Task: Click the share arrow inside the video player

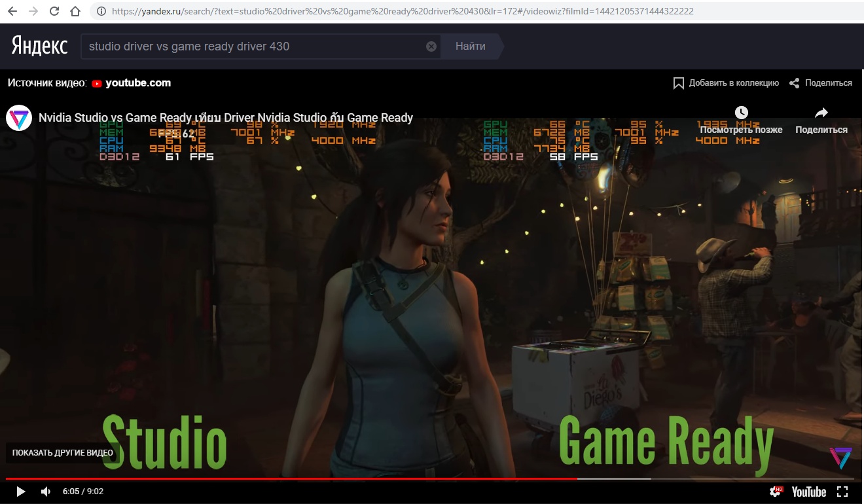Action: pos(821,113)
